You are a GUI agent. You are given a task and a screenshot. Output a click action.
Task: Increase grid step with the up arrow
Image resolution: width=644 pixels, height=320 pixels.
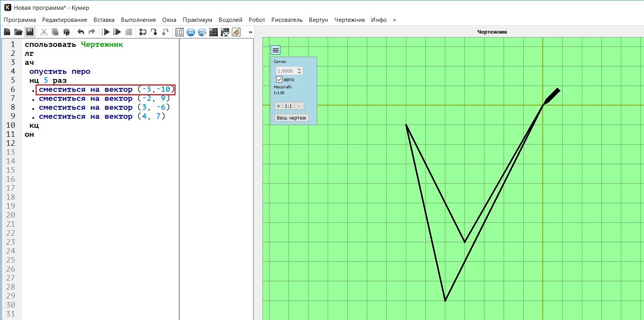(x=300, y=69)
